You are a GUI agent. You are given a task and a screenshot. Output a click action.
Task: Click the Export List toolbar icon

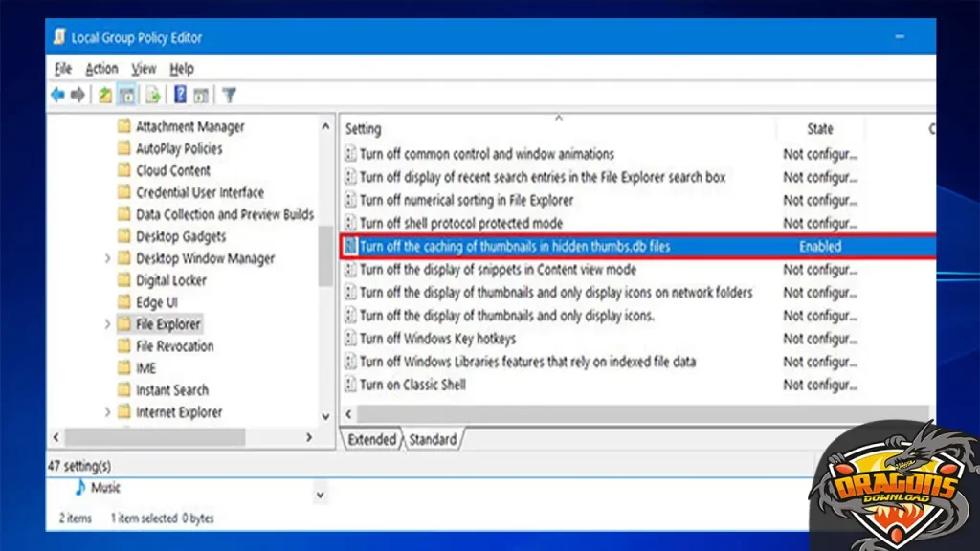click(x=152, y=95)
